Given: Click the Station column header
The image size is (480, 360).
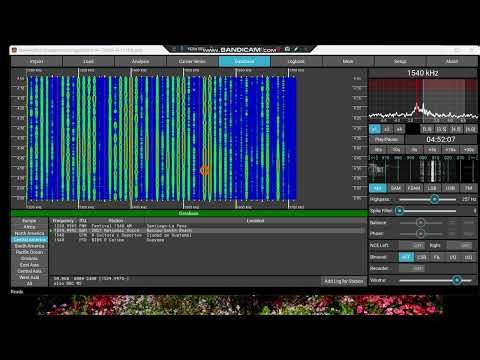Looking at the screenshot, I should (x=116, y=221).
